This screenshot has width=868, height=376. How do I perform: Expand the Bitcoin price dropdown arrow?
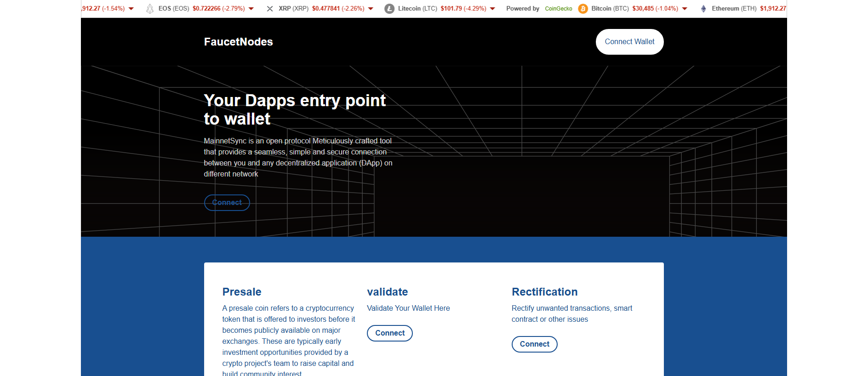click(x=685, y=9)
